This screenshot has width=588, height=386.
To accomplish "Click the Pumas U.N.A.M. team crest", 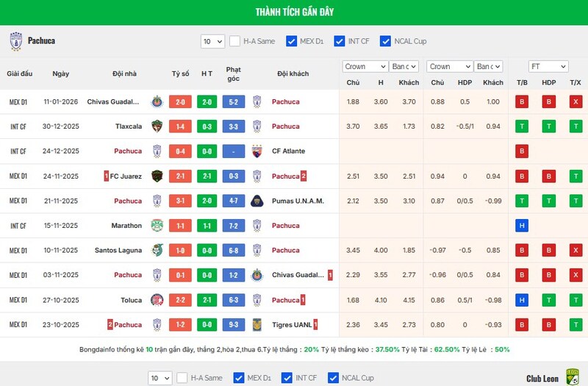I will [257, 201].
